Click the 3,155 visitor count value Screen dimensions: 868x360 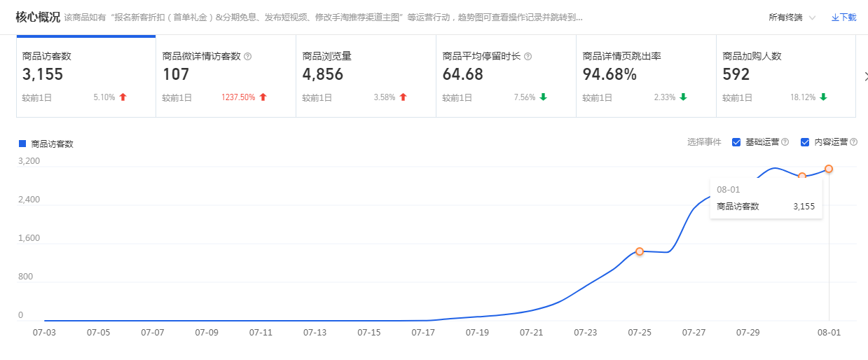click(43, 74)
